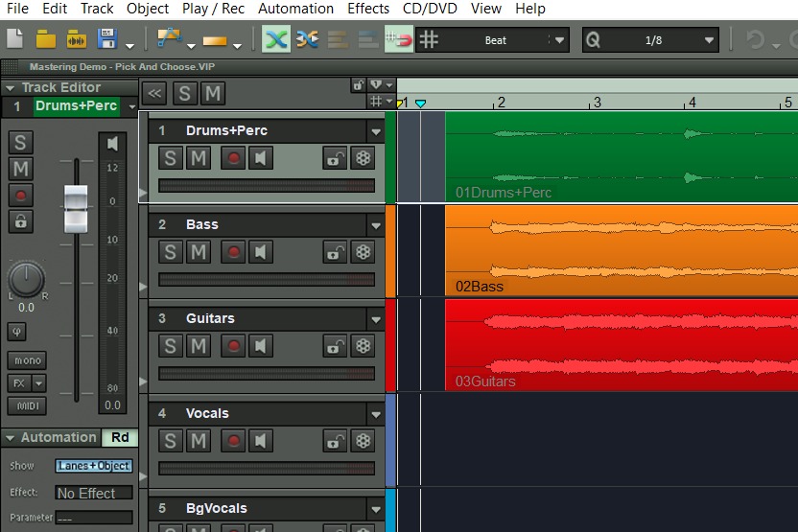Open the marker options dropdown above the track list
Screen dimensions: 798x532
pyautogui.click(x=388, y=85)
